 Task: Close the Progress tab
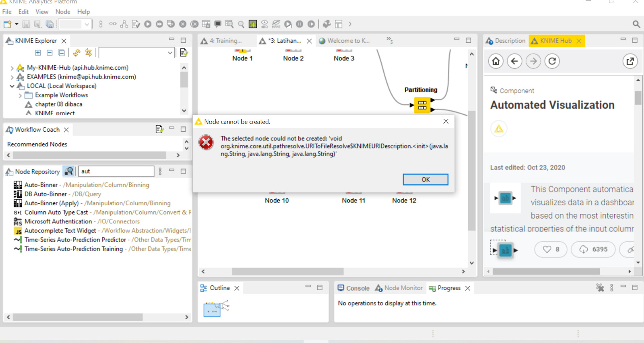pos(468,288)
